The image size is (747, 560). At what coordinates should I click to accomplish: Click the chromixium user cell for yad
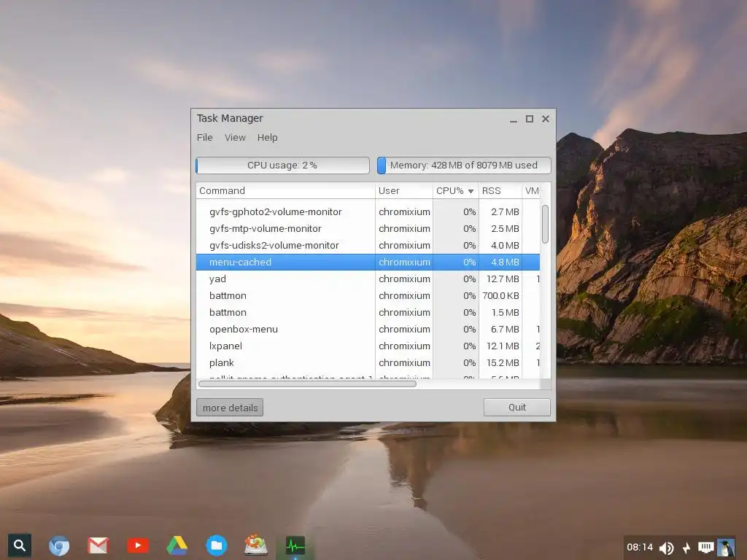pyautogui.click(x=404, y=279)
